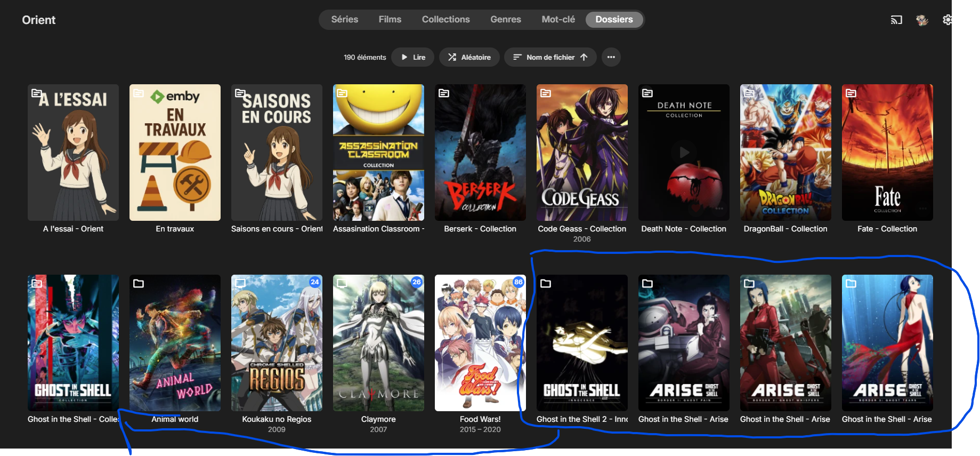Open the Code Geass poster
Viewport: 980px width, 456px height.
582,153
